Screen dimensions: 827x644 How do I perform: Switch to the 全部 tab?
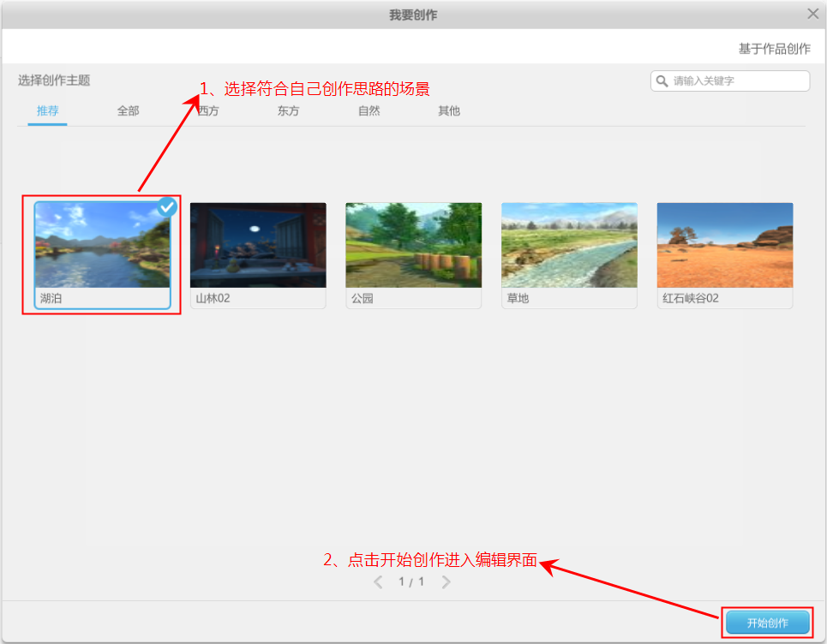click(x=128, y=110)
